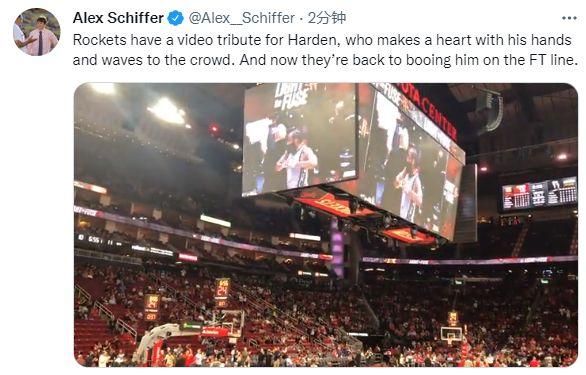Click the blue verified badge
The image size is (586, 375).
[x=175, y=18]
